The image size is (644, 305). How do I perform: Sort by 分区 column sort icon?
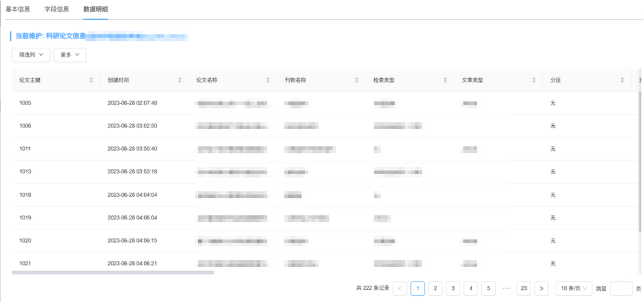point(622,80)
